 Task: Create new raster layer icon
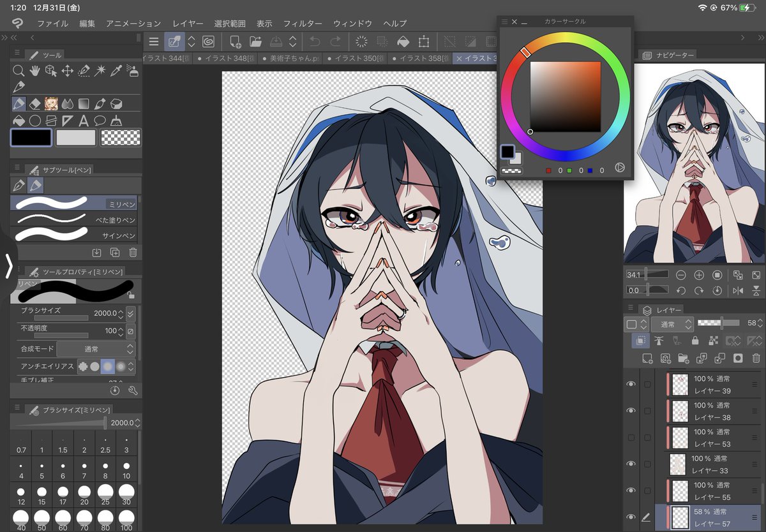[647, 358]
